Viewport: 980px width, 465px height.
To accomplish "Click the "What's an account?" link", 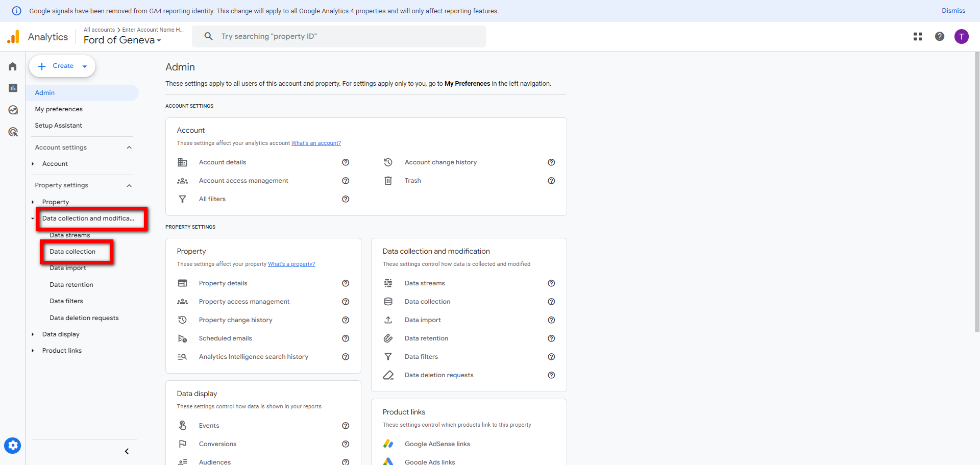I will 316,143.
